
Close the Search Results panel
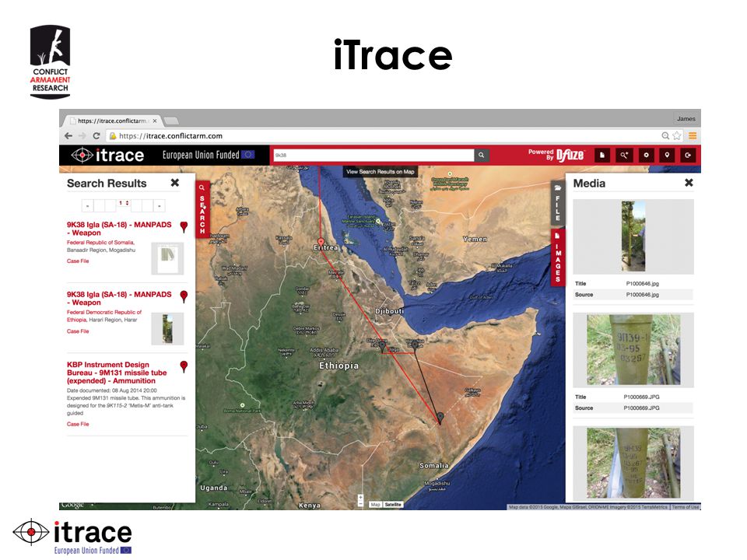coord(175,182)
